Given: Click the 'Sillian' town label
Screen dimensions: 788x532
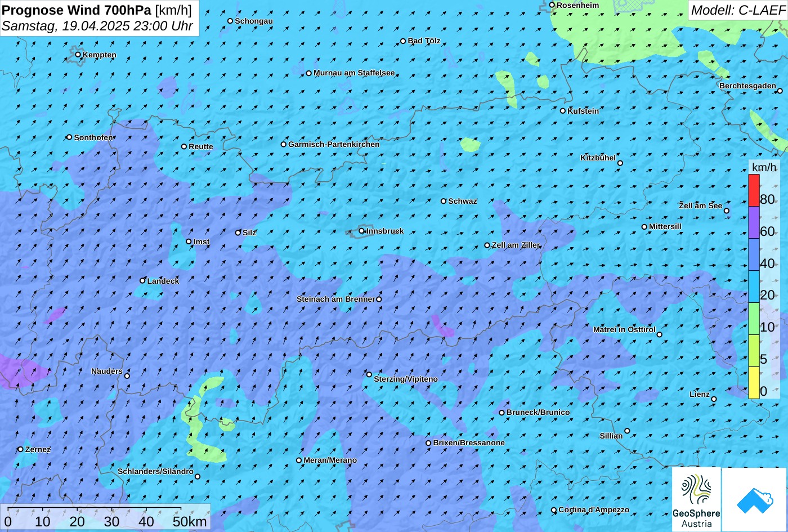Looking at the screenshot, I should 611,436.
